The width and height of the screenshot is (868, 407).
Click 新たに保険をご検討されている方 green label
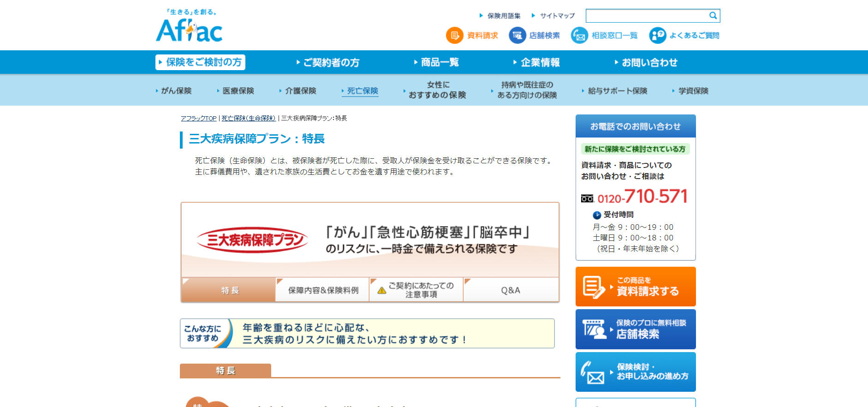click(635, 149)
